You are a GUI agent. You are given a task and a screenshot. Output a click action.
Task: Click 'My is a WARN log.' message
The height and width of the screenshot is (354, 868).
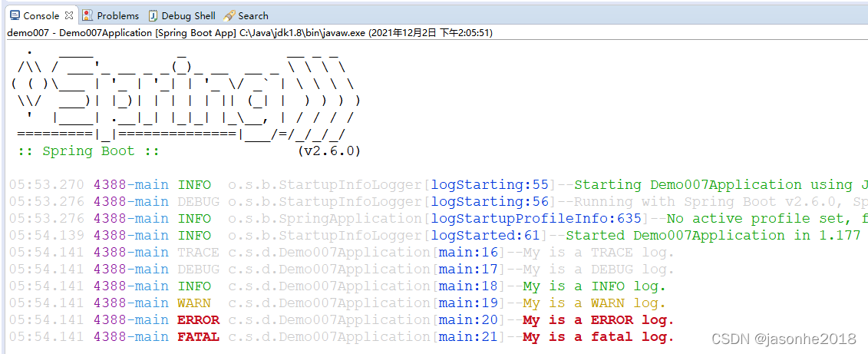coord(595,303)
